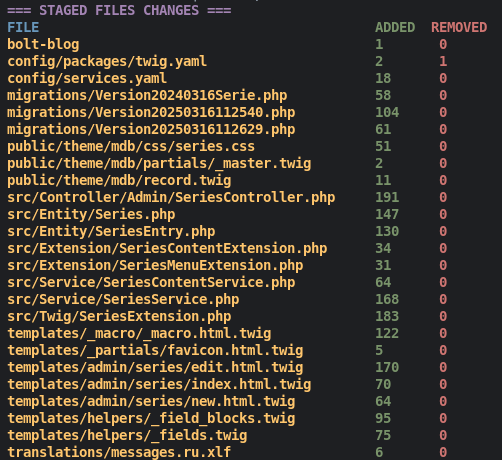Click the added count 104
The width and height of the screenshot is (502, 460).
click(x=387, y=113)
